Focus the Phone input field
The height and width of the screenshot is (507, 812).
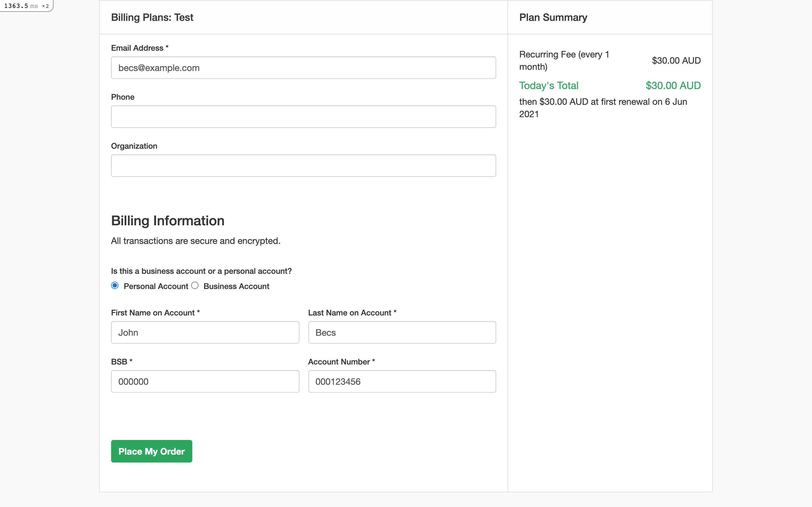[x=303, y=117]
